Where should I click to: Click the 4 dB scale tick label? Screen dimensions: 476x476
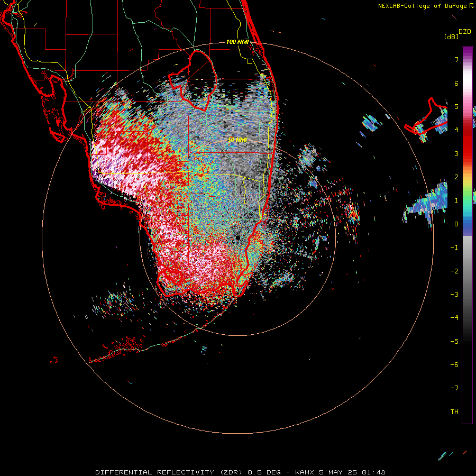(456, 130)
